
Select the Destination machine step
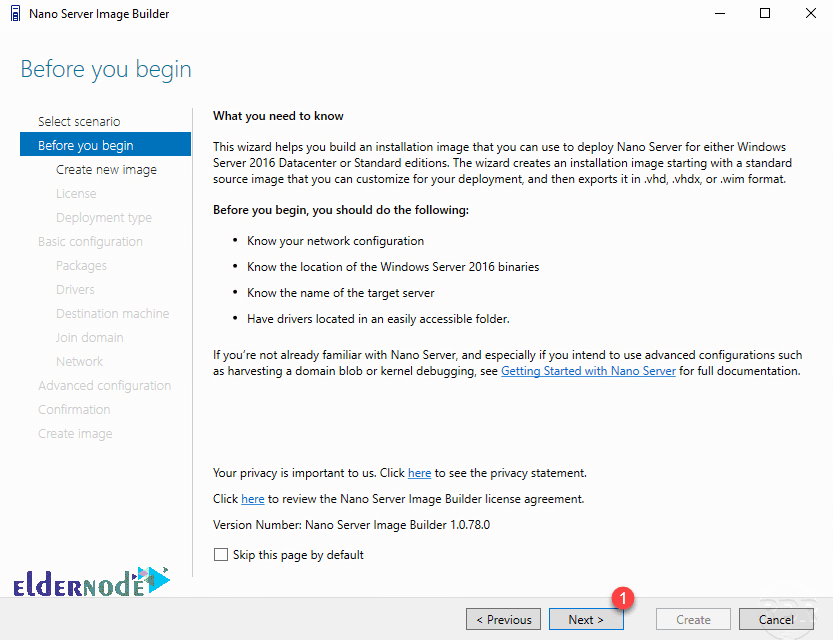pyautogui.click(x=113, y=313)
